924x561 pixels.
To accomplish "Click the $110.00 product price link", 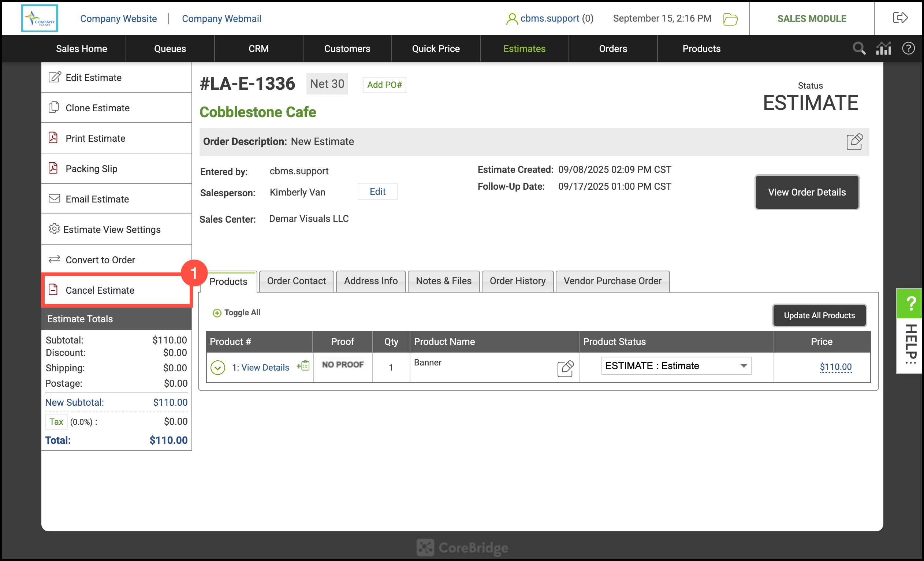I will 835,367.
